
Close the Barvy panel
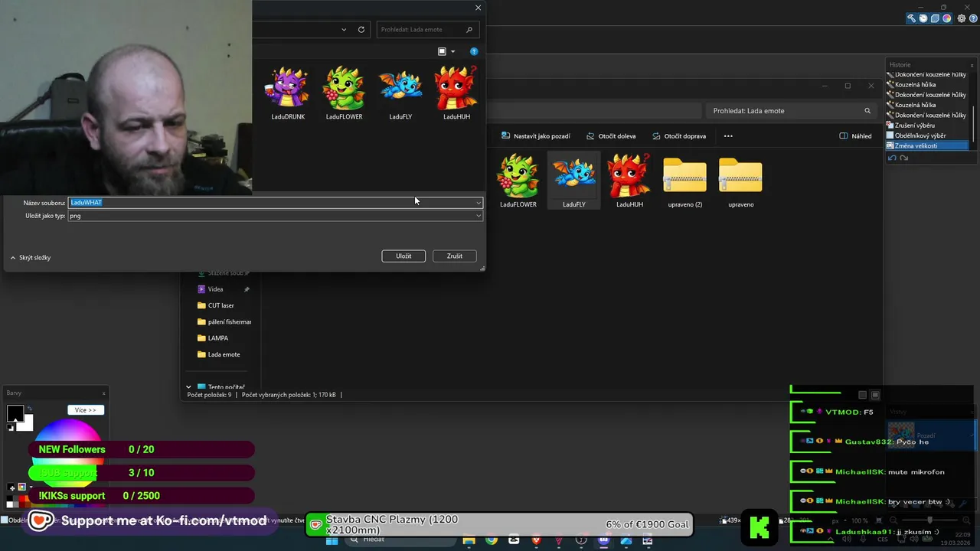point(103,393)
